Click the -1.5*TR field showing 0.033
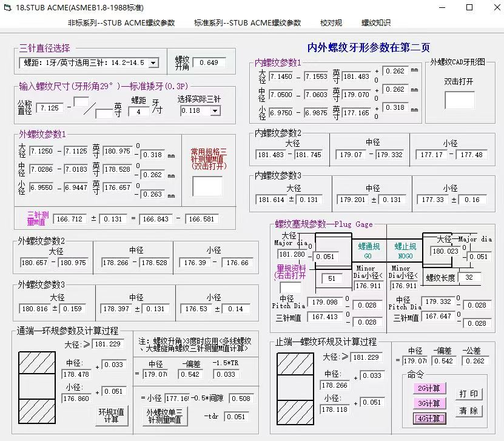 tap(226, 374)
